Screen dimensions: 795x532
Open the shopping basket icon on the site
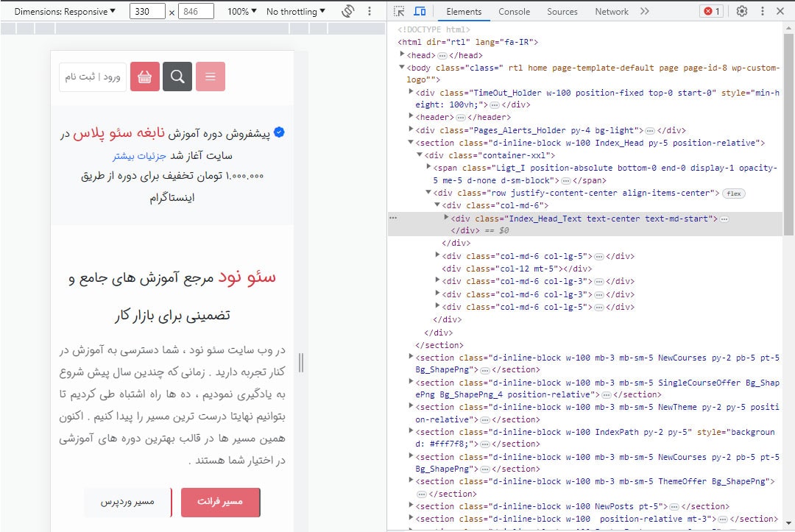click(145, 77)
